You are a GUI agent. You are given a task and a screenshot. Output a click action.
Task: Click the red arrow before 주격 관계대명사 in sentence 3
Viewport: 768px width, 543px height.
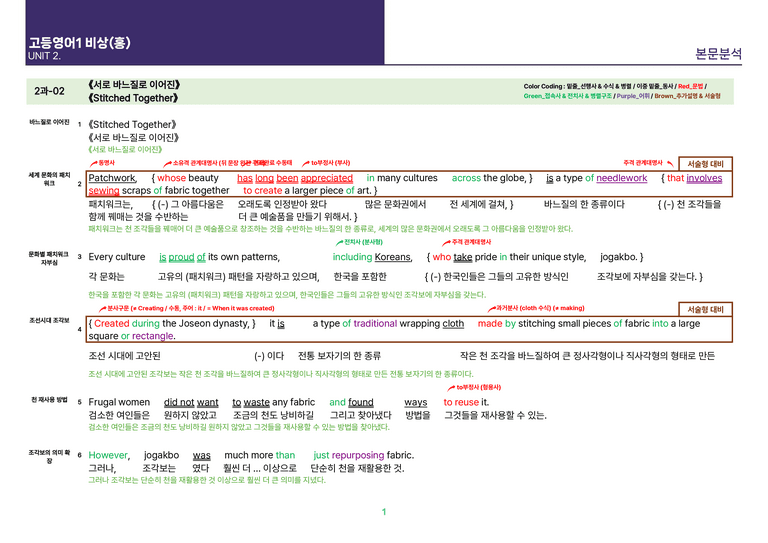[x=446, y=242]
